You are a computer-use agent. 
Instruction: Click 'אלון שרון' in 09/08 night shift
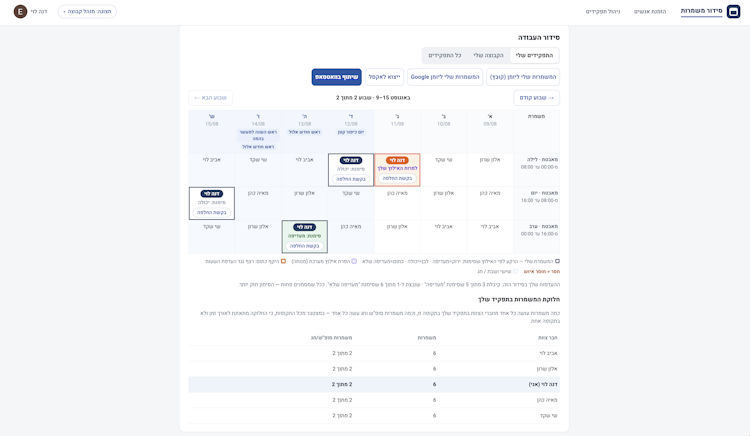point(490,160)
